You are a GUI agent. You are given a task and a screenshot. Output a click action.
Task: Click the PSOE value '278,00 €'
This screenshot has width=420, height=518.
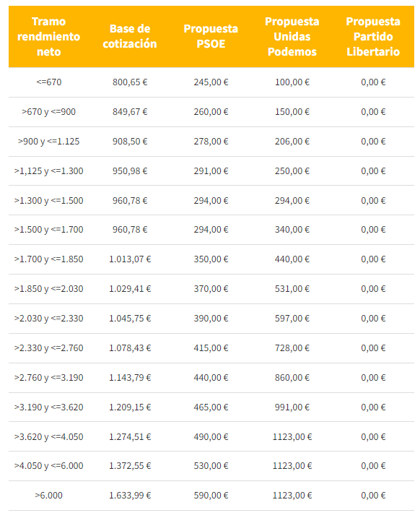coord(211,142)
